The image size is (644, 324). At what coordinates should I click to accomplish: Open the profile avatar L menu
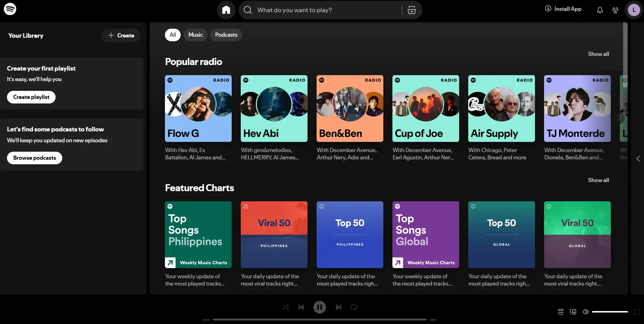pos(634,10)
